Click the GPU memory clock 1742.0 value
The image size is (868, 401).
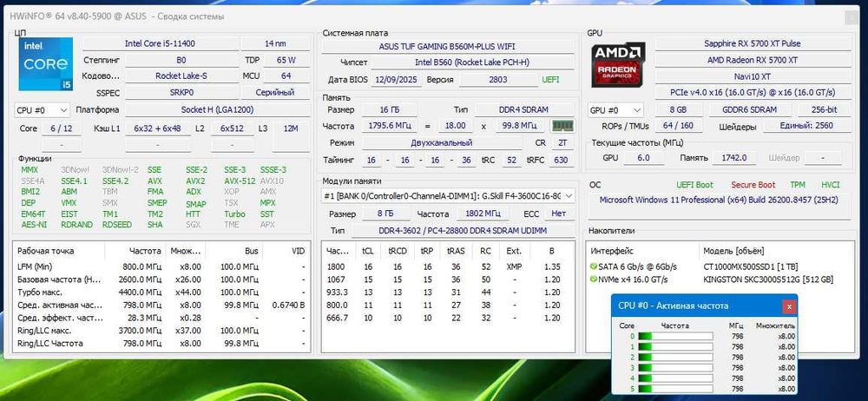pos(733,158)
